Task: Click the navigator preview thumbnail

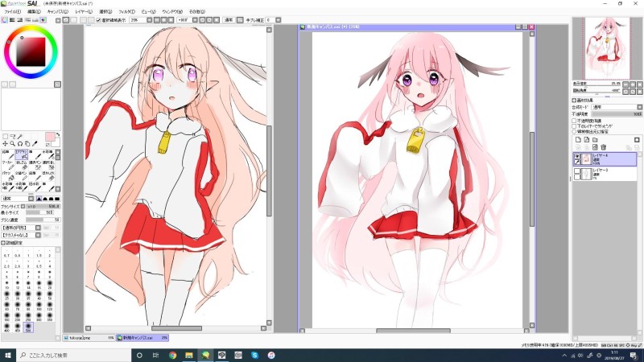Action: [x=607, y=48]
